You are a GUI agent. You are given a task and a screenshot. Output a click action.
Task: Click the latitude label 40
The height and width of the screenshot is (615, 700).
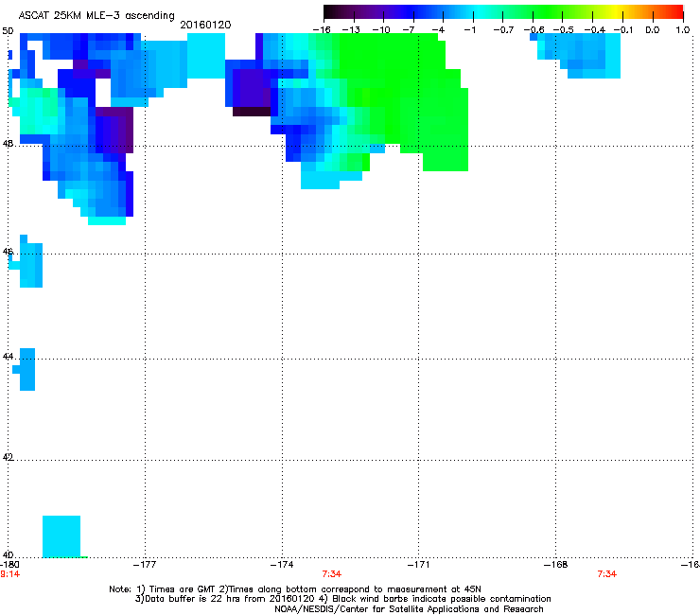coord(8,555)
